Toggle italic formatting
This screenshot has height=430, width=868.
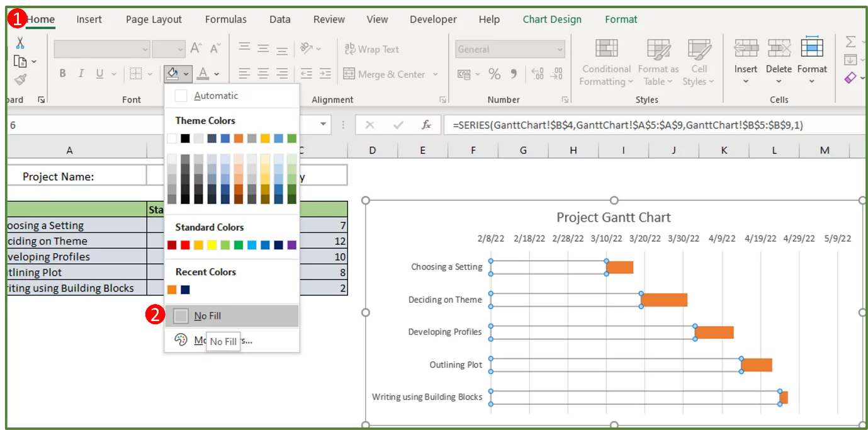[80, 74]
